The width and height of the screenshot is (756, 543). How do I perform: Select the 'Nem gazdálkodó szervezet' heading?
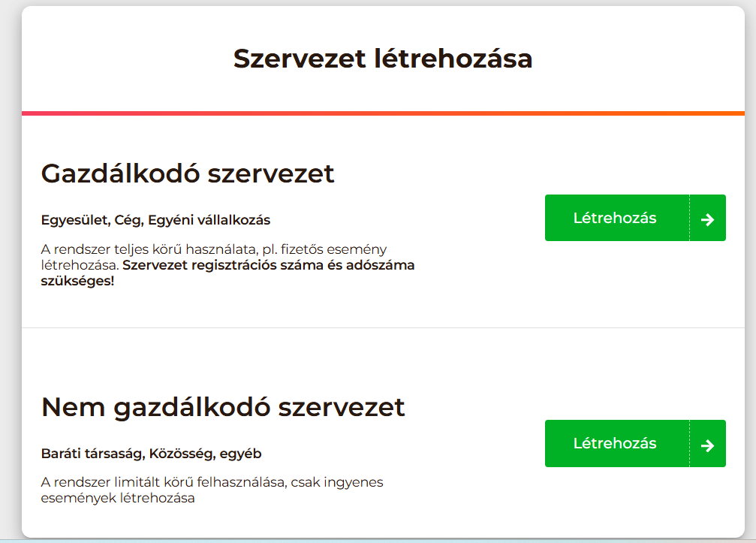[223, 407]
